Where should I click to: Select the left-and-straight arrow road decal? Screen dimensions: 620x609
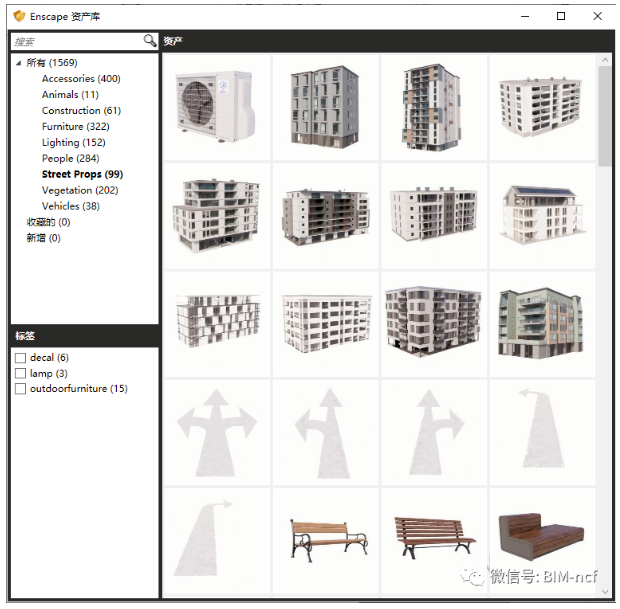point(324,432)
